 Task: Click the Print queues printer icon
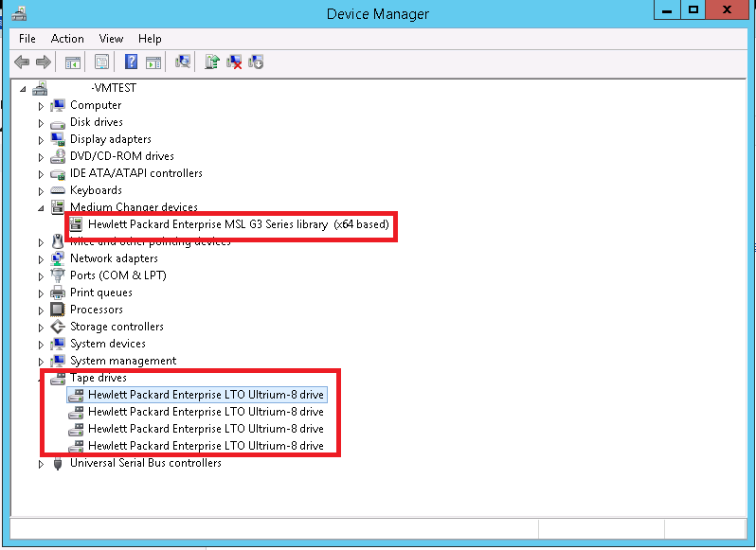(58, 293)
